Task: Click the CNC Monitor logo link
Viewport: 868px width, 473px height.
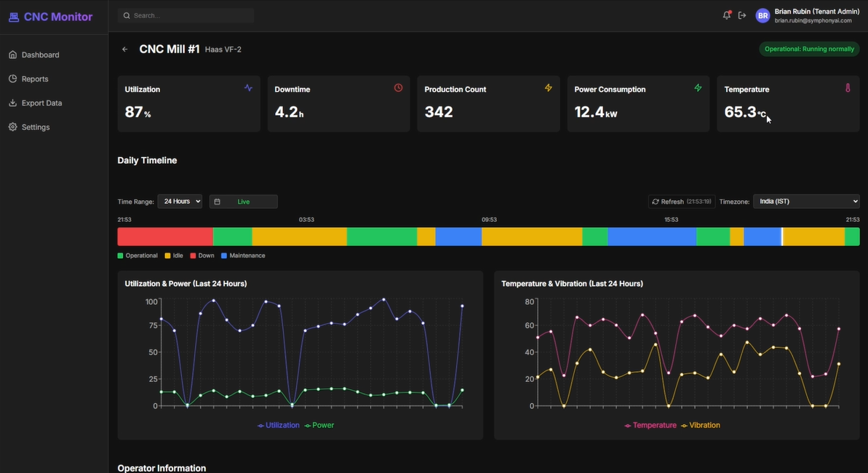Action: 51,17
